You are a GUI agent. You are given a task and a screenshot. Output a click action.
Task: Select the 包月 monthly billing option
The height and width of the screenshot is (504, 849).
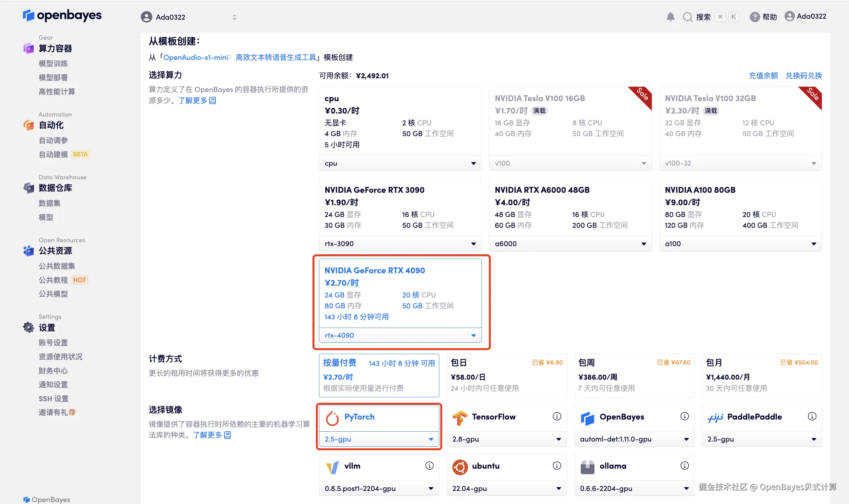pos(761,375)
